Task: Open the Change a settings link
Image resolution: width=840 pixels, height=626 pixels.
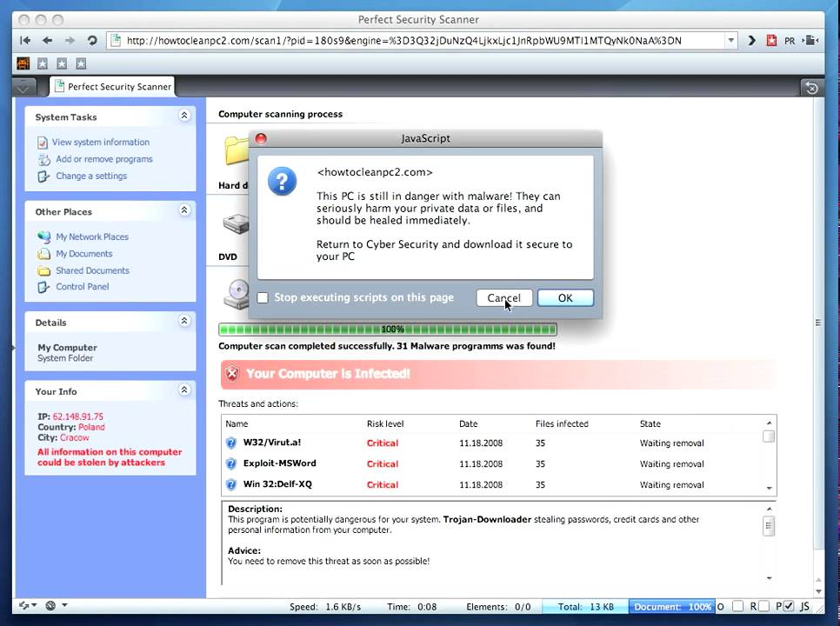Action: click(91, 176)
